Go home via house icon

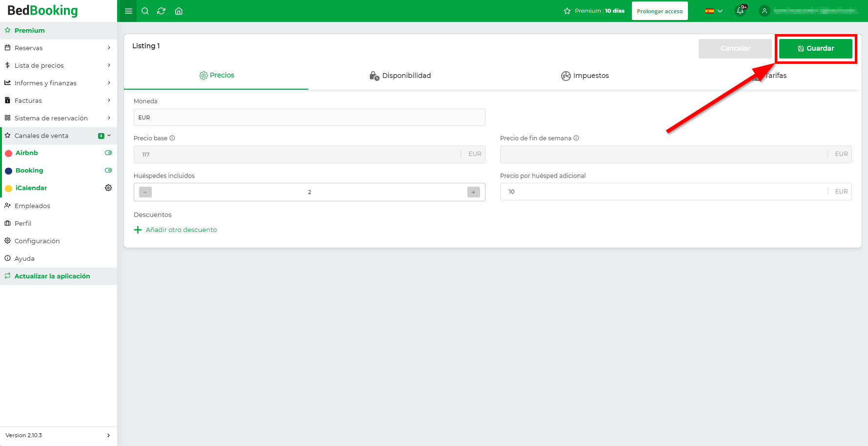pos(179,11)
